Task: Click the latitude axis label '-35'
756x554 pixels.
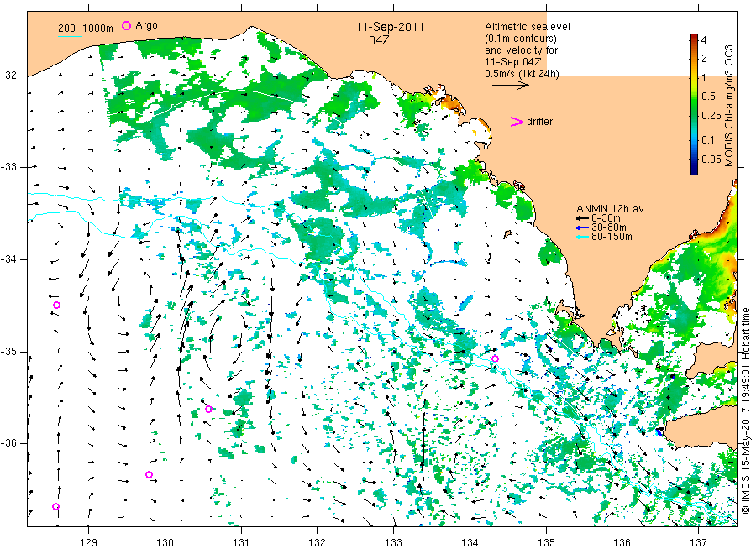Action: [x=8, y=351]
